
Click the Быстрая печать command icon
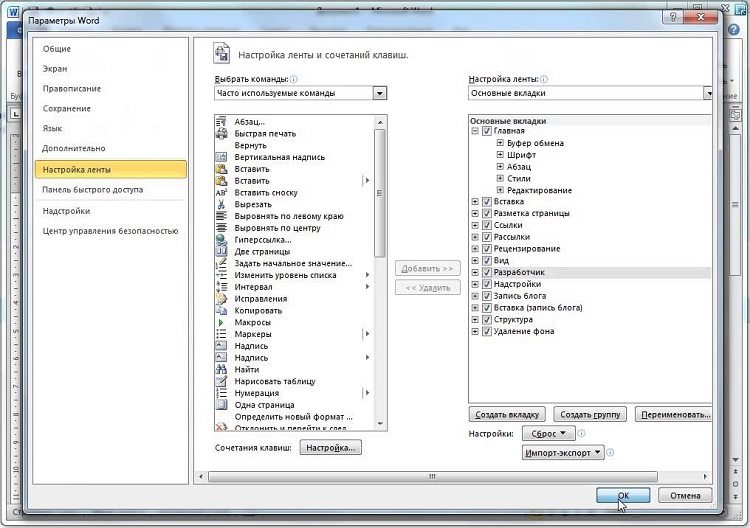(222, 134)
